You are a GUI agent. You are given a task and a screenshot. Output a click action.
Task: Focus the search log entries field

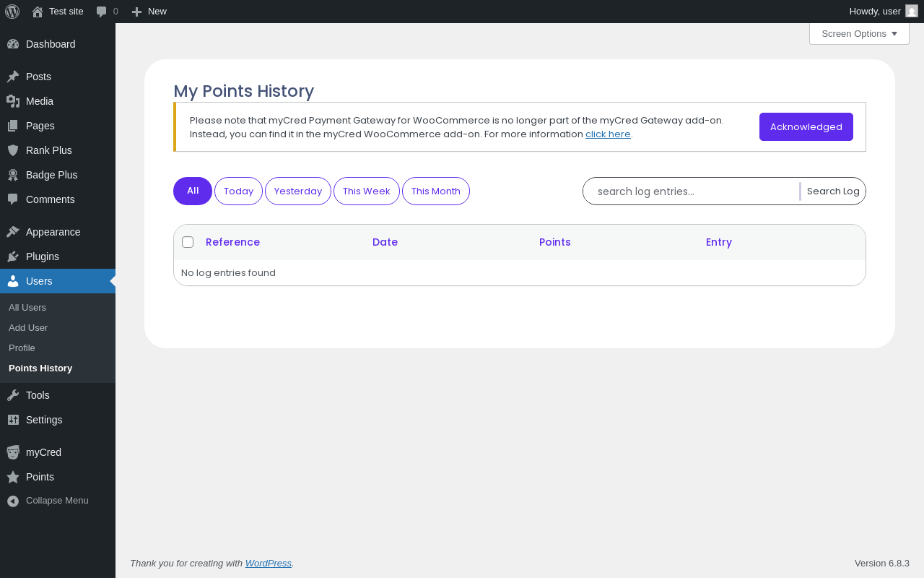[693, 191]
